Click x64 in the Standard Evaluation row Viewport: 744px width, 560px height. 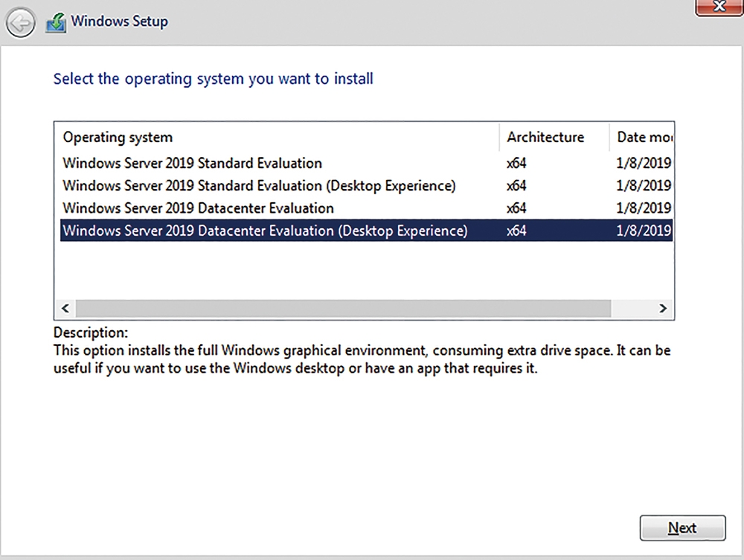(x=516, y=163)
